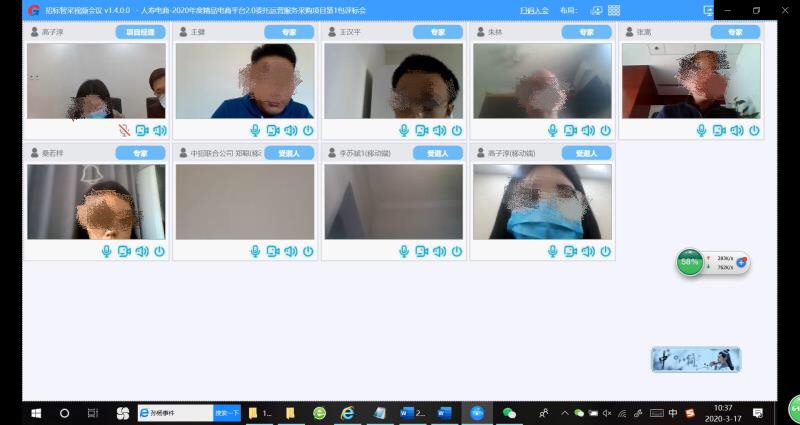Image resolution: width=800 pixels, height=425 pixels.
Task: Click microphone icon in 张嵩's tile
Action: pos(702,130)
